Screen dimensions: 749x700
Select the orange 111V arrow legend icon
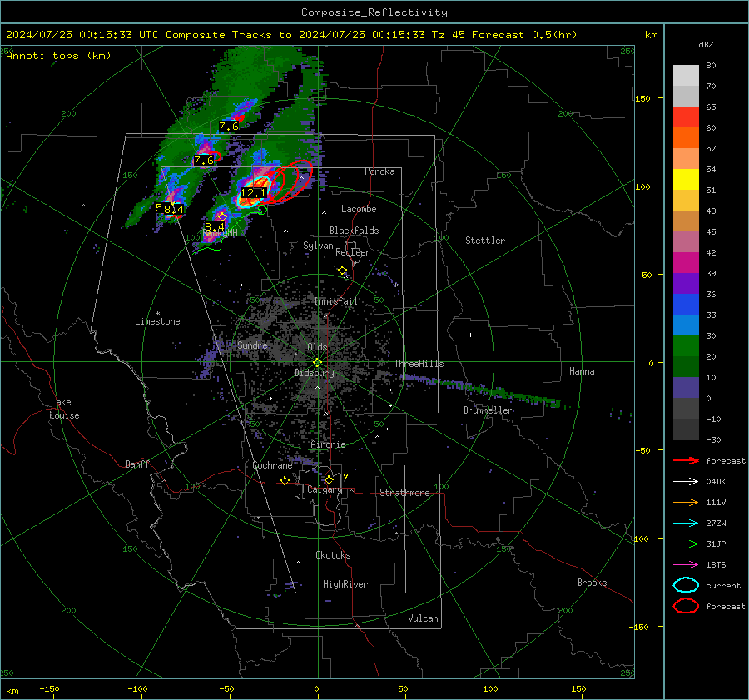(686, 502)
